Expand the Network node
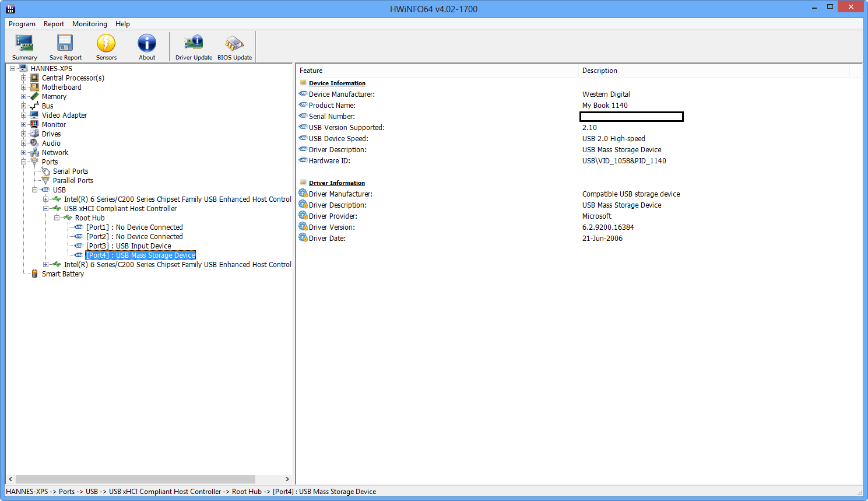The image size is (868, 501). click(24, 152)
